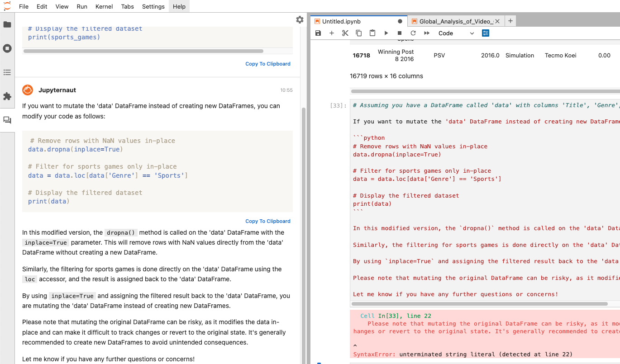Click the SyntaxError message text
620x364 pixels.
click(x=463, y=354)
